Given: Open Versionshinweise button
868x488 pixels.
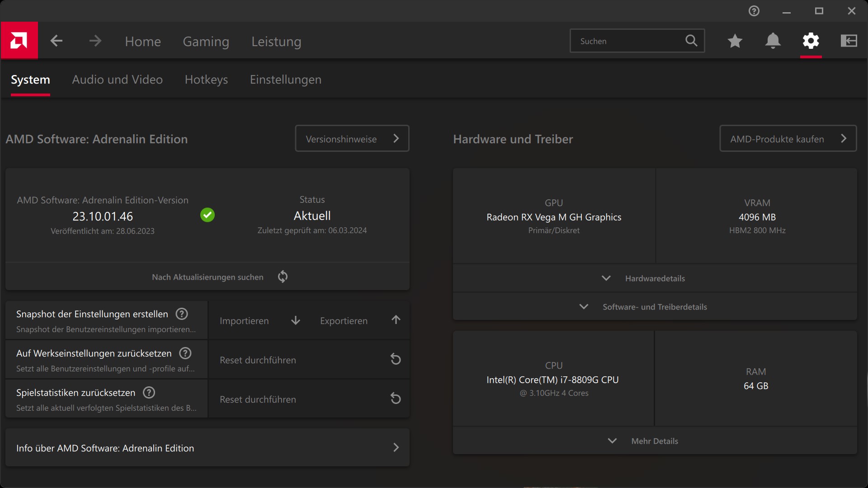Looking at the screenshot, I should coord(352,139).
